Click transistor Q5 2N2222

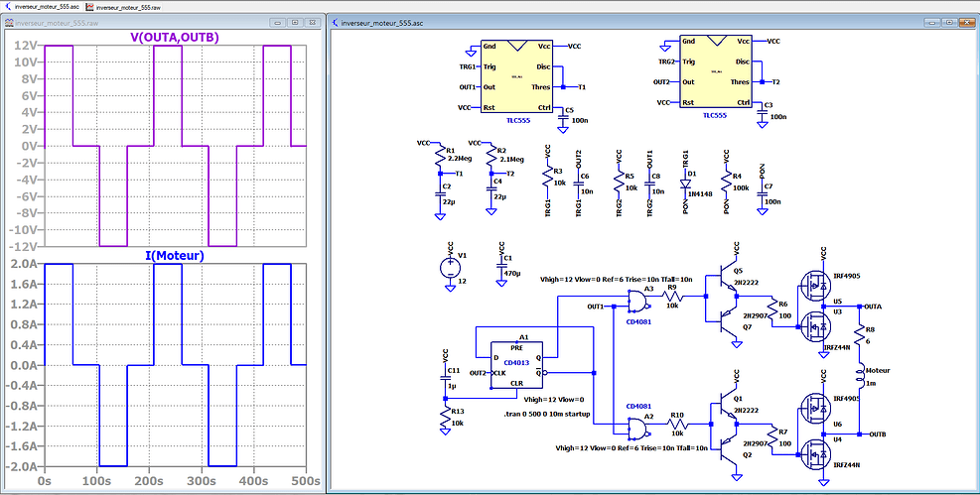point(728,278)
